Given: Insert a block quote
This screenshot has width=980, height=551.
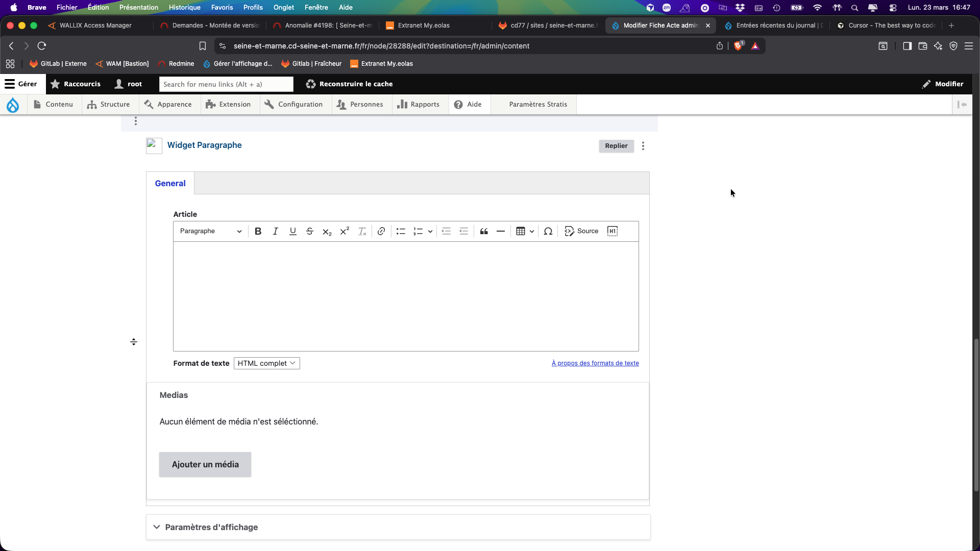Looking at the screenshot, I should pyautogui.click(x=484, y=231).
